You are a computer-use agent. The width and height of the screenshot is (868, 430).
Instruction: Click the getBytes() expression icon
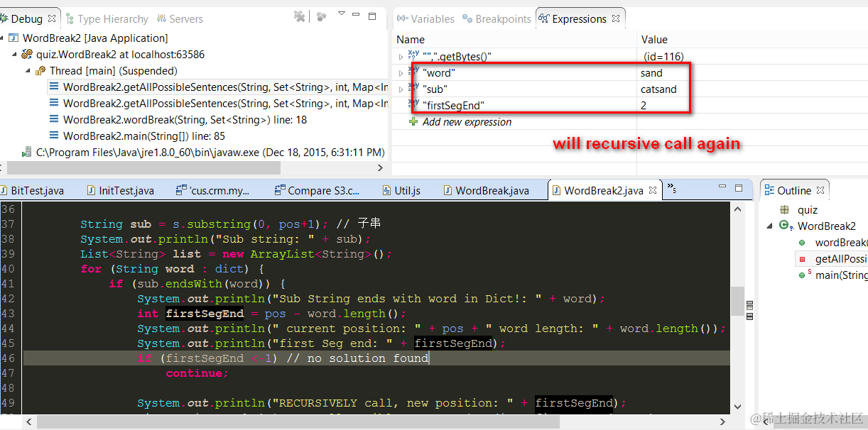pyautogui.click(x=413, y=55)
